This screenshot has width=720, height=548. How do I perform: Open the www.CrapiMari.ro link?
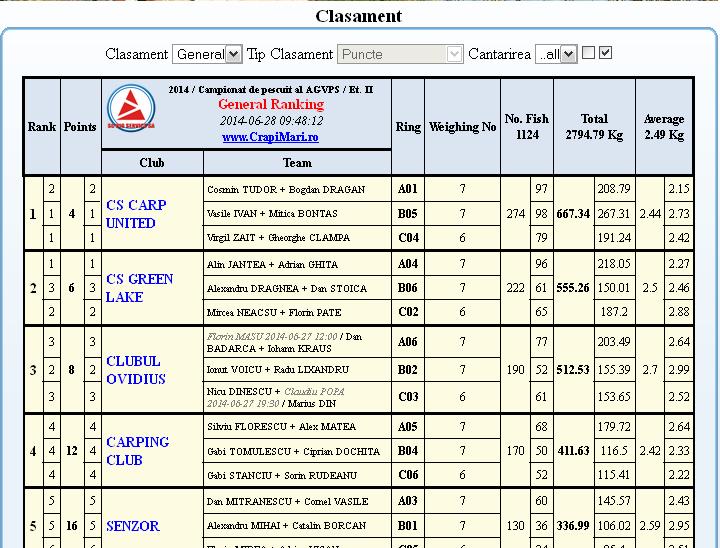[270, 137]
